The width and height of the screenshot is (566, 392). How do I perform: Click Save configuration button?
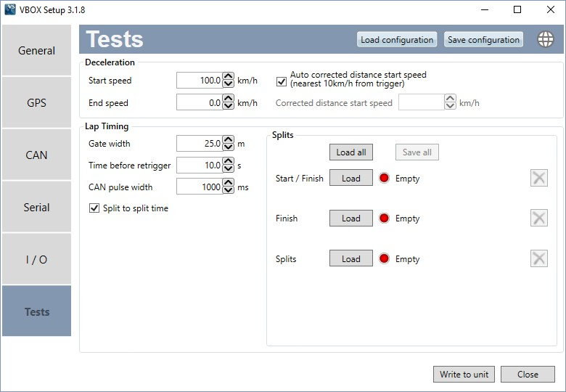pos(483,39)
